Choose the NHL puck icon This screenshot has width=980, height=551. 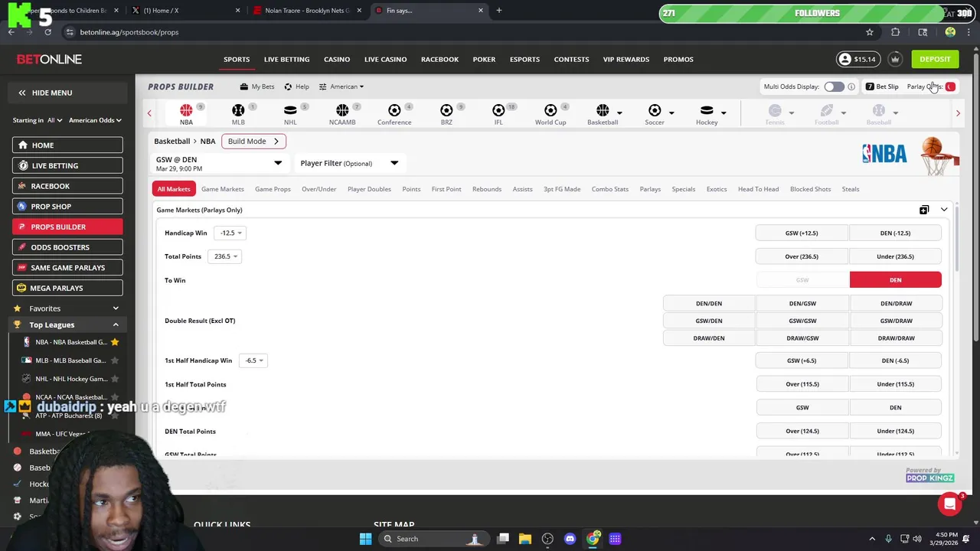coord(290,111)
